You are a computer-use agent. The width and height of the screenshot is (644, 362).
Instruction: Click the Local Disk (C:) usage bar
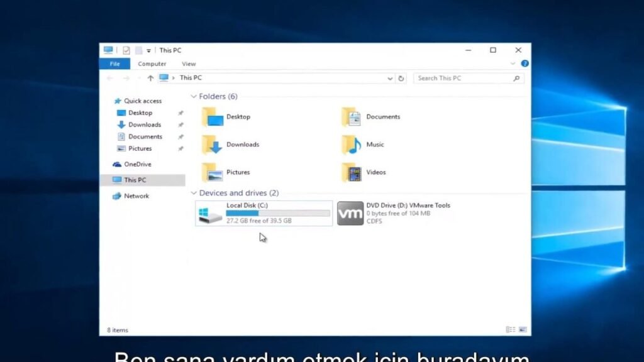[x=278, y=214]
